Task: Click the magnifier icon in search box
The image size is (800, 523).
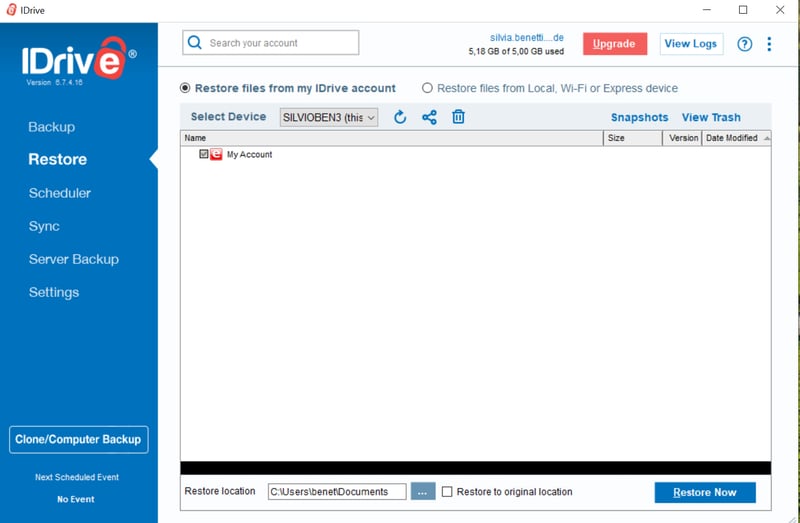Action: point(196,43)
